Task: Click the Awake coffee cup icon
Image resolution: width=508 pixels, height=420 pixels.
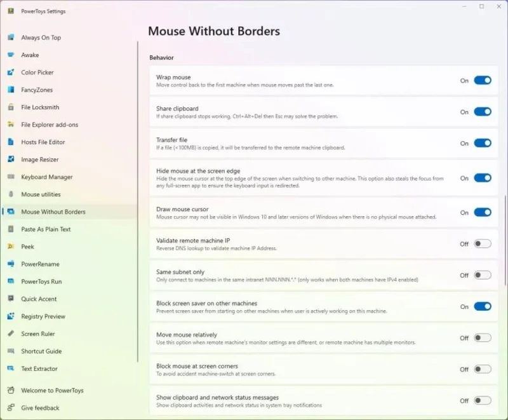Action: (x=11, y=55)
